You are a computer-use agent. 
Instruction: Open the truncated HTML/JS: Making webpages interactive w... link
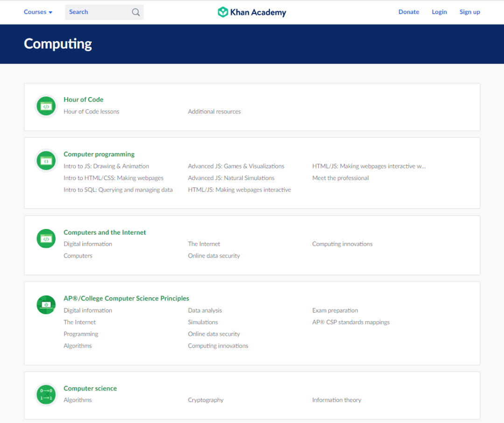click(369, 166)
